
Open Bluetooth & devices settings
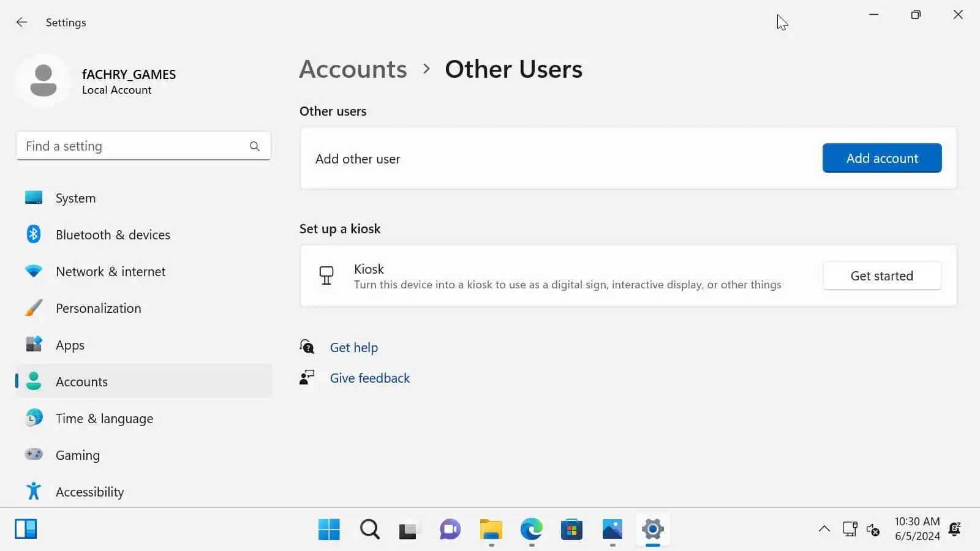tap(113, 235)
